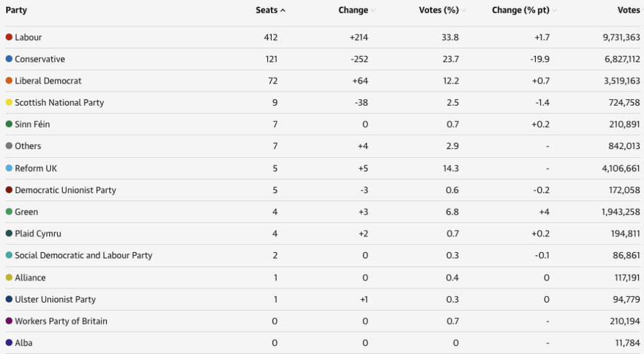Click the Alliance party name
This screenshot has width=644, height=354.
(x=30, y=277)
